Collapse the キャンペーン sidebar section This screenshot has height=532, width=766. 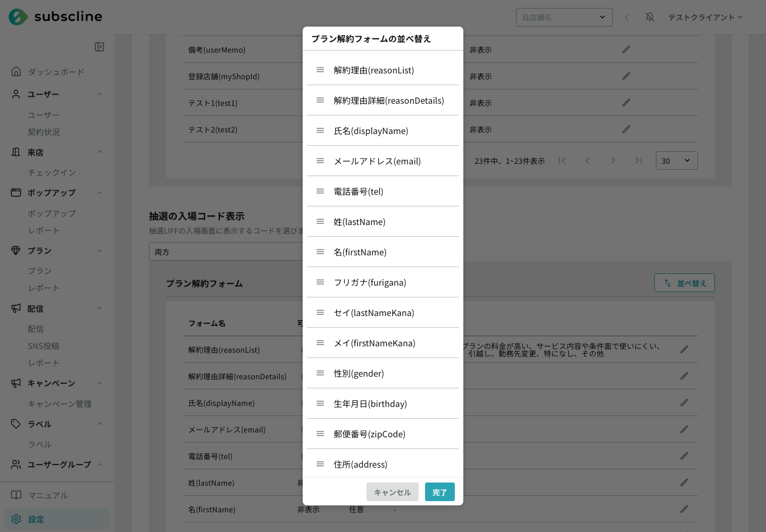pos(99,383)
